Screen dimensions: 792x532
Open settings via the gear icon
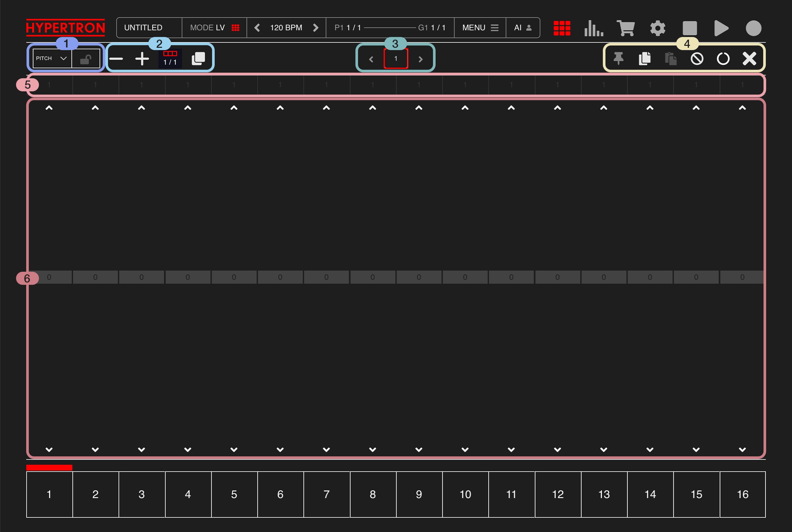657,28
